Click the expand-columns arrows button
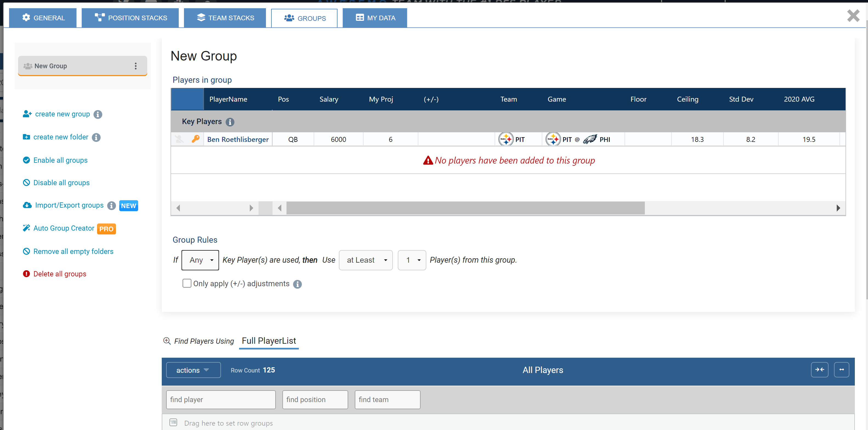Image resolution: width=868 pixels, height=430 pixels. (x=841, y=370)
